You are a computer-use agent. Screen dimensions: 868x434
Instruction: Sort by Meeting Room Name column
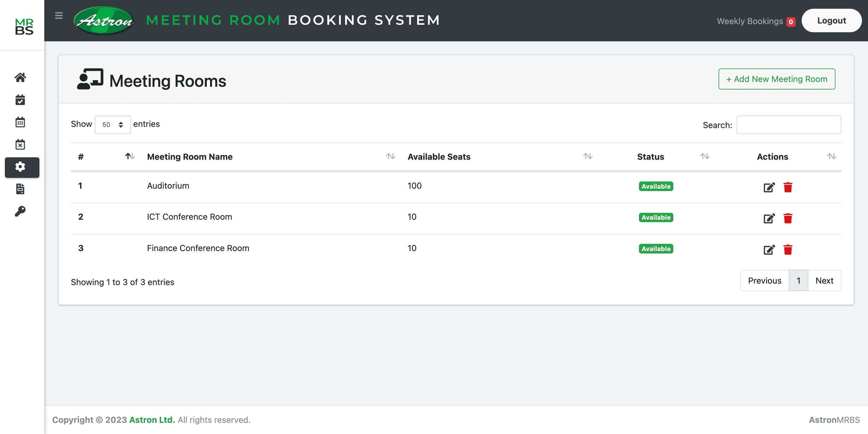point(190,157)
